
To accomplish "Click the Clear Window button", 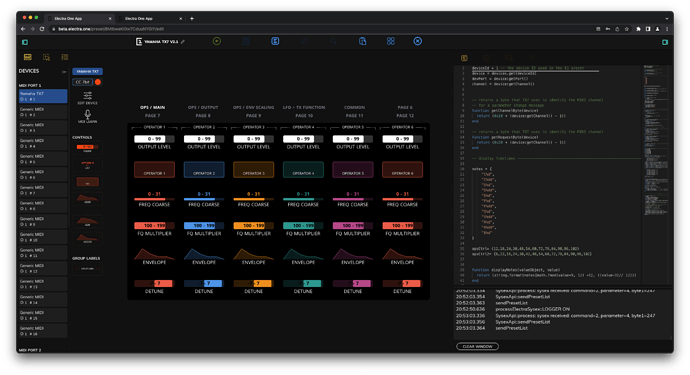I will [477, 346].
